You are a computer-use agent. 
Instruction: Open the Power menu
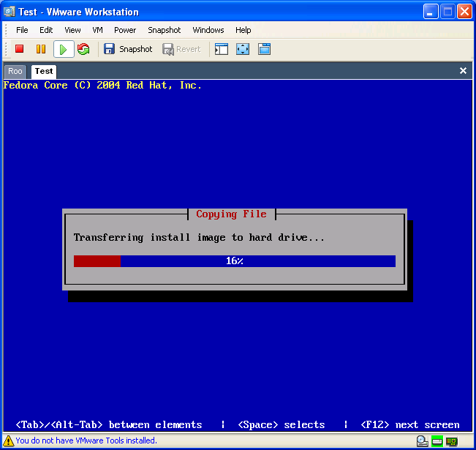point(125,30)
